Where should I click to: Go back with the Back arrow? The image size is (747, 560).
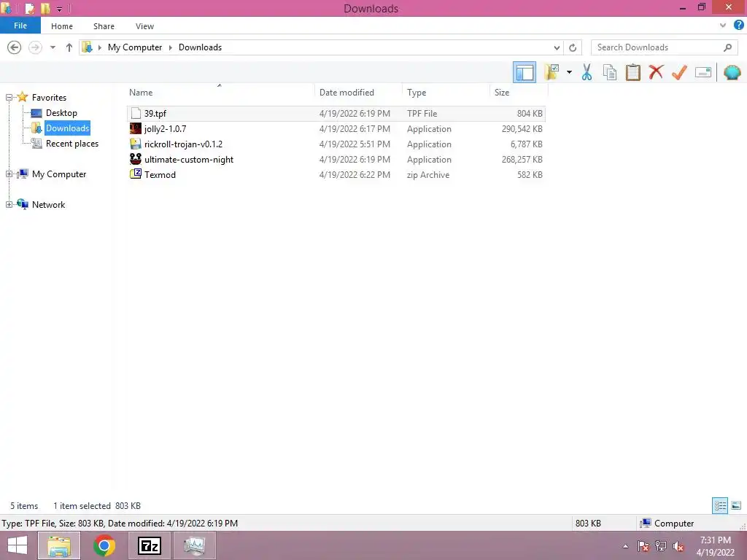(x=15, y=47)
